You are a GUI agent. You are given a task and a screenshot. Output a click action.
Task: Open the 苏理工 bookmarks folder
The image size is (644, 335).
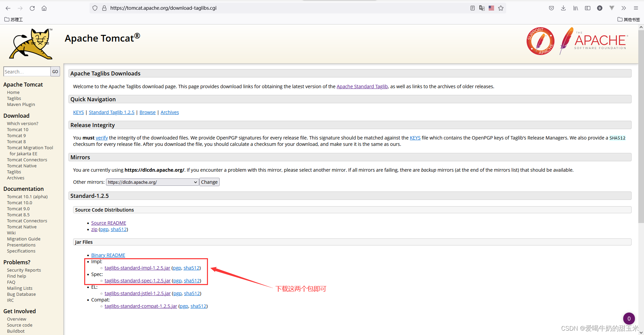tap(13, 19)
